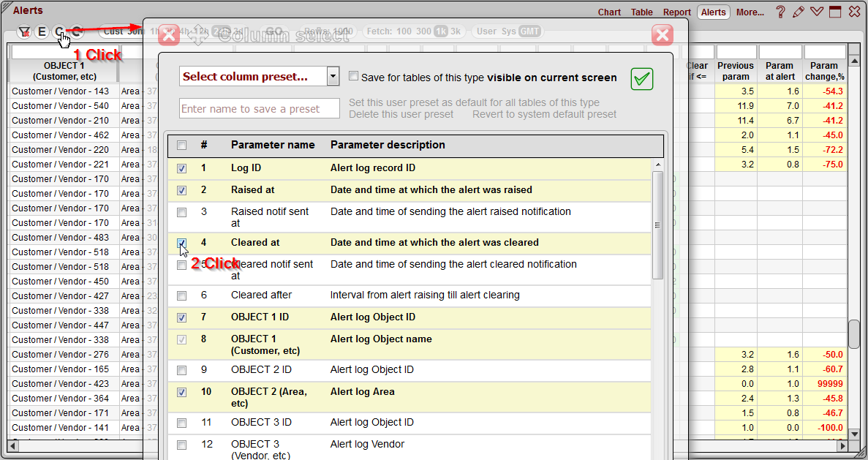Uncheck the Log ID parameter checkbox
The image size is (868, 460).
[x=182, y=167]
